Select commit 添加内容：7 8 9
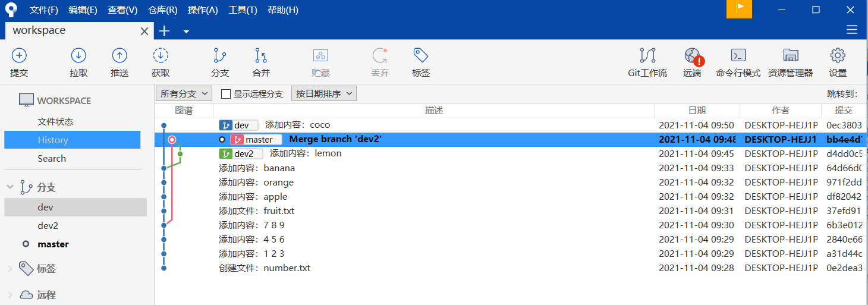Image resolution: width=868 pixels, height=305 pixels. [510, 225]
